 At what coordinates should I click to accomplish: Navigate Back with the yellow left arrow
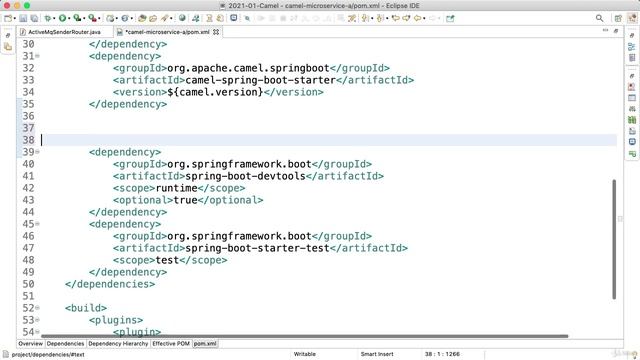coord(417,18)
